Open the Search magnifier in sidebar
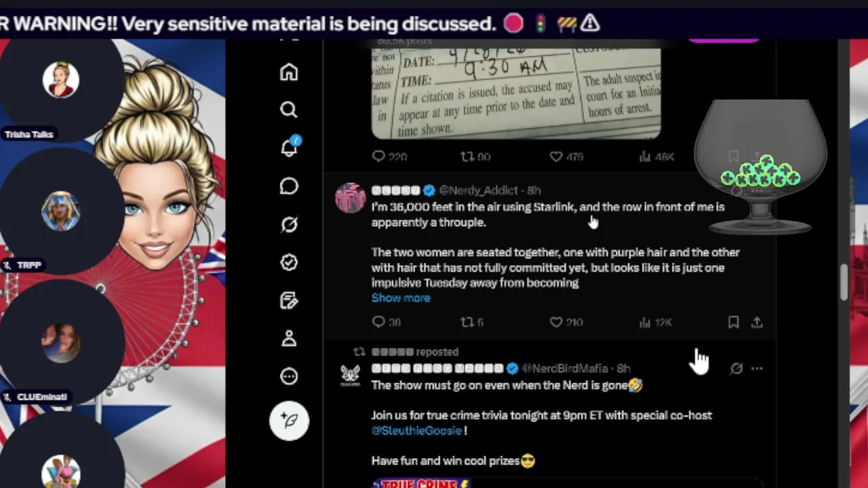This screenshot has height=488, width=868. click(x=289, y=110)
